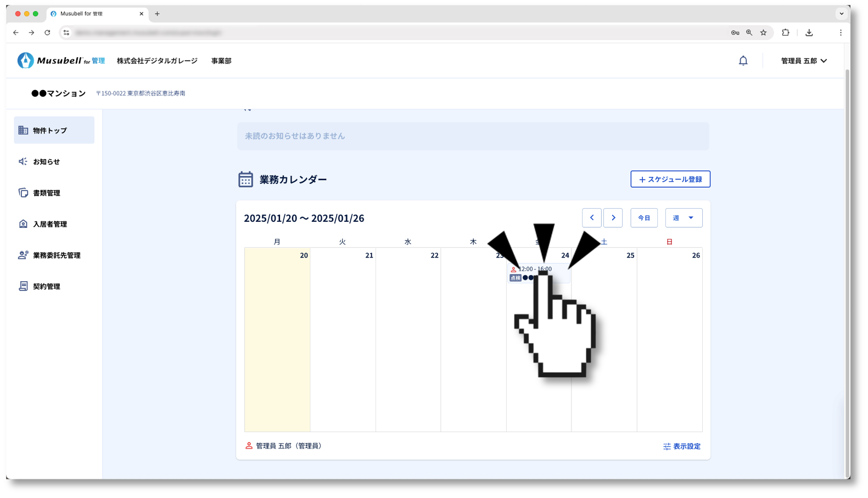Click the スケジュール登録 button
Image resolution: width=868 pixels, height=498 pixels.
point(670,180)
